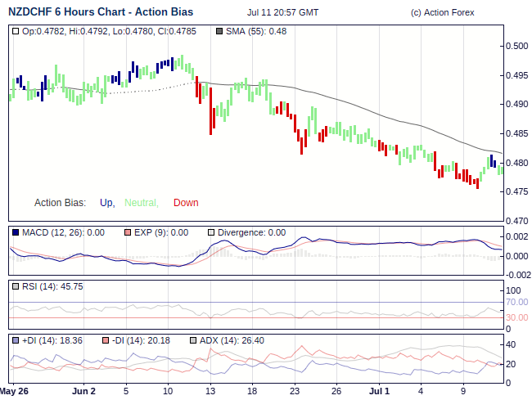Click the +DI (14) legend swatch
532x400 pixels.
(x=16, y=340)
